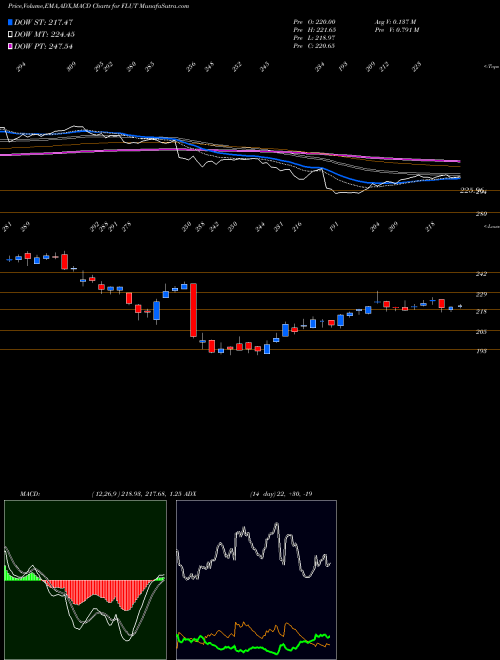Click the chart title mentioning FLUT MunafaSutra.com

(98, 6)
